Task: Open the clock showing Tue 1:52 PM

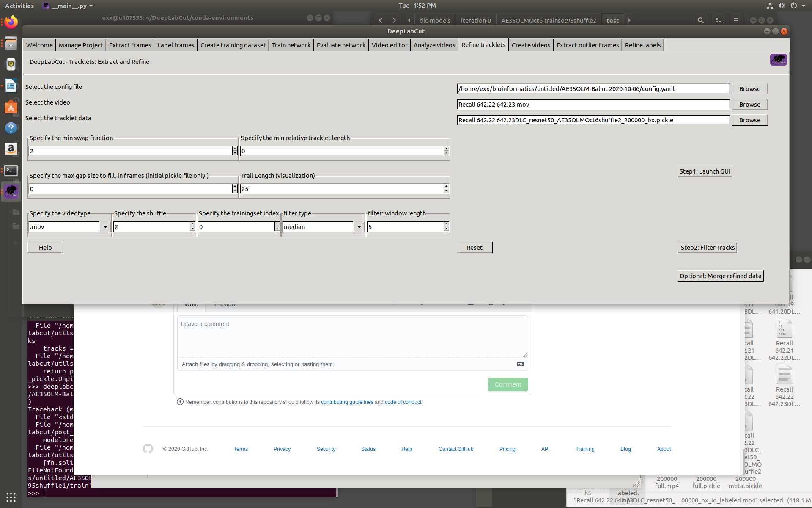Action: pyautogui.click(x=417, y=6)
